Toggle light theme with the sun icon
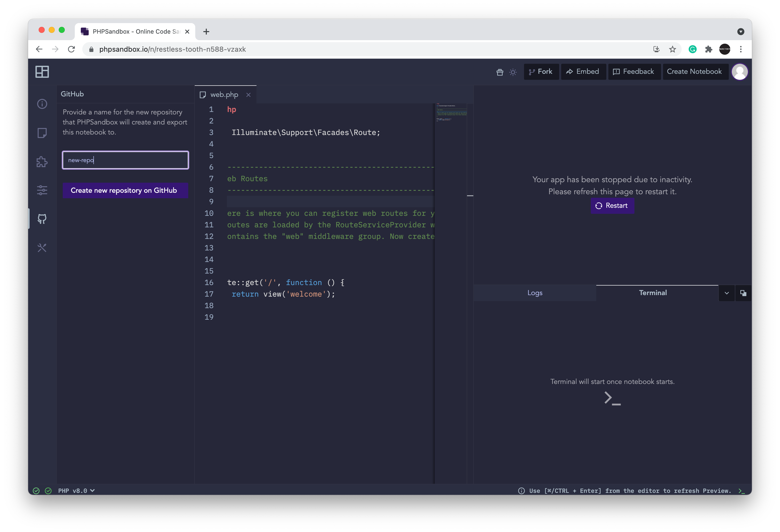The width and height of the screenshot is (780, 532). pos(512,72)
